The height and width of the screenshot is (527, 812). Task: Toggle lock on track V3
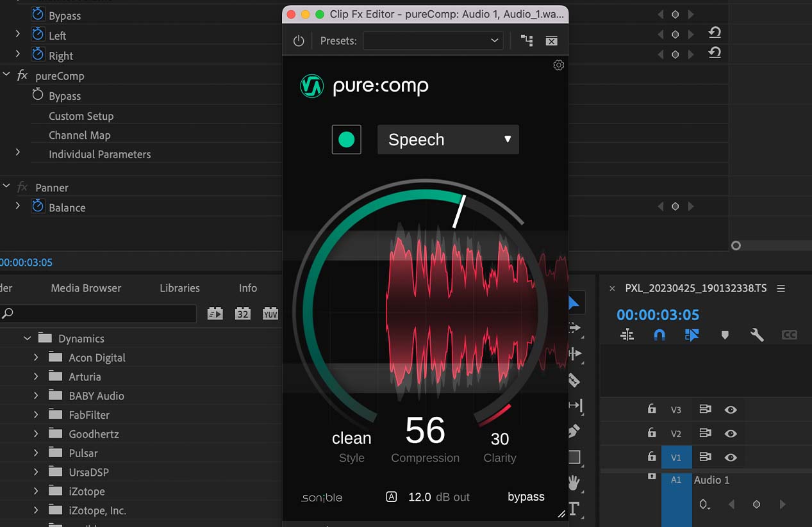click(x=652, y=409)
